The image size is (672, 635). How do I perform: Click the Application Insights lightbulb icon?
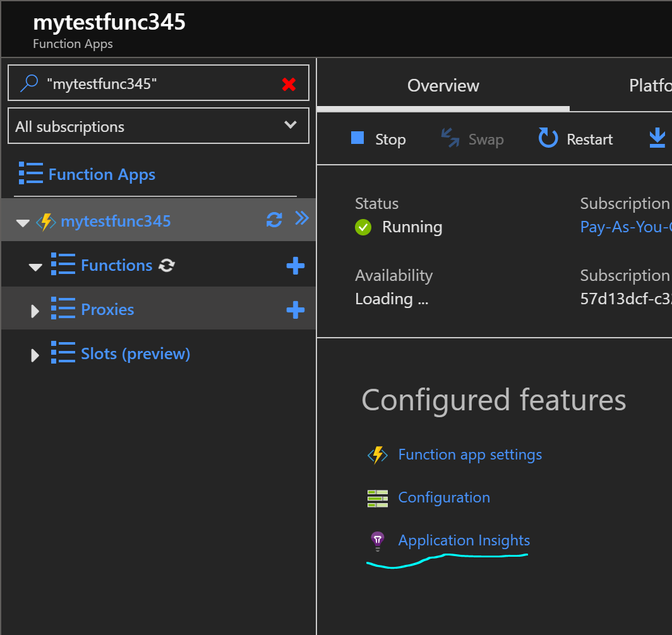point(377,540)
